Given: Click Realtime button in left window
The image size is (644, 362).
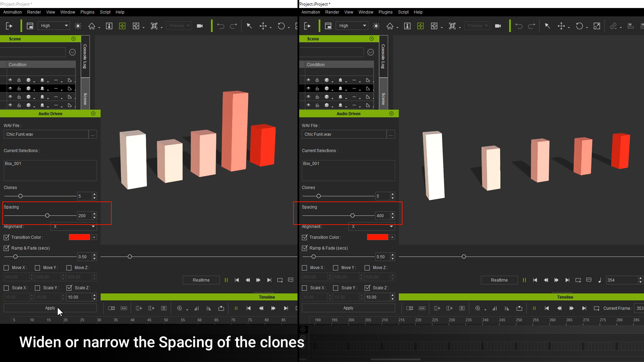Looking at the screenshot, I should 201,280.
